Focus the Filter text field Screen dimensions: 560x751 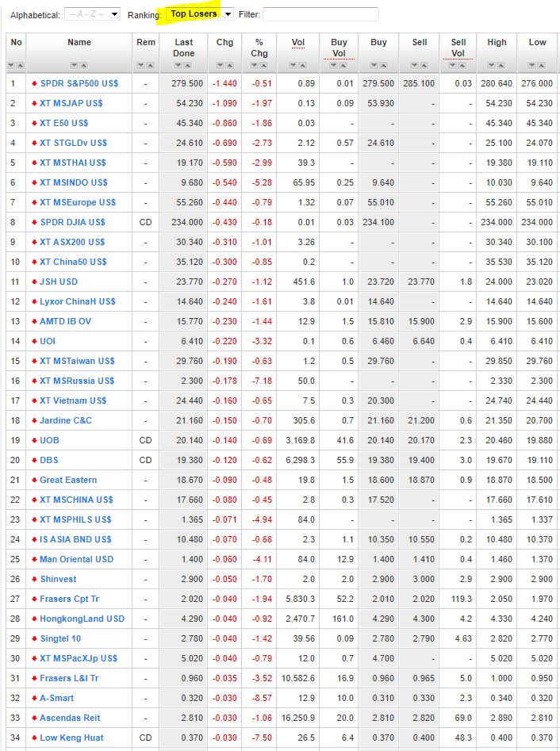coord(320,14)
